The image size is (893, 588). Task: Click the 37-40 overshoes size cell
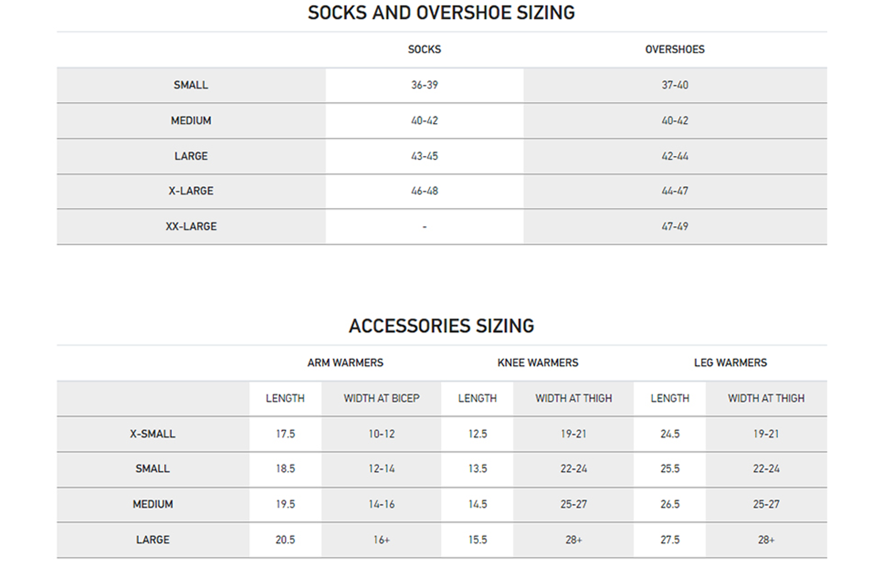674,85
